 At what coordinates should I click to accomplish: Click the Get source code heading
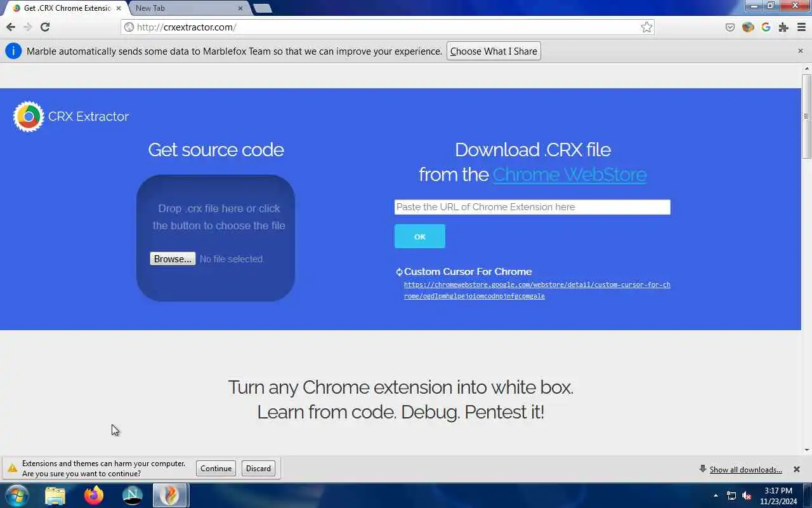216,150
